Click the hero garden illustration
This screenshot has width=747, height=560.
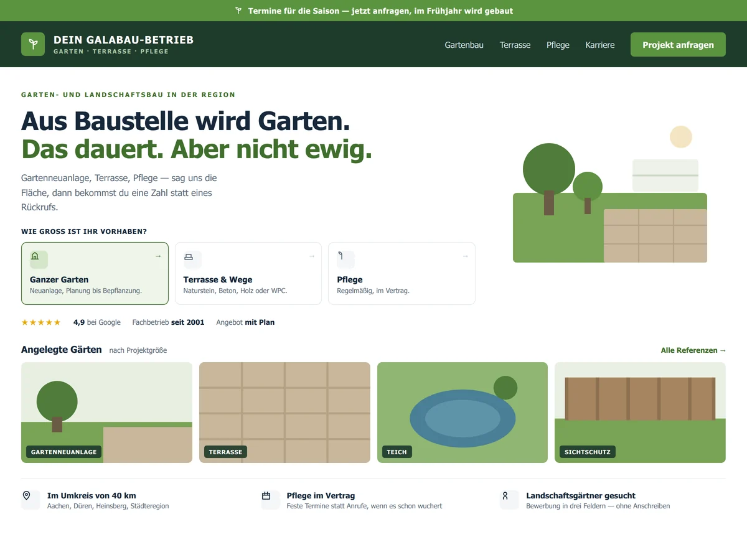(610, 194)
